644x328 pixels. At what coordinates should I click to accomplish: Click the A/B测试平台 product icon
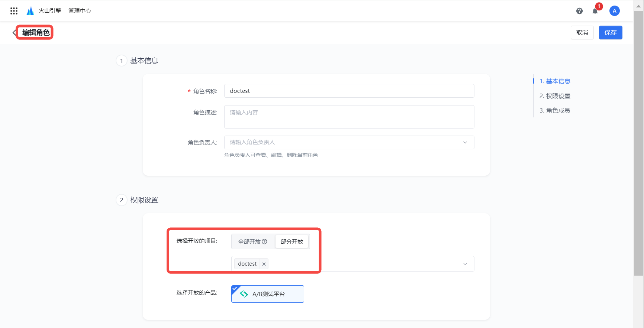pyautogui.click(x=244, y=294)
